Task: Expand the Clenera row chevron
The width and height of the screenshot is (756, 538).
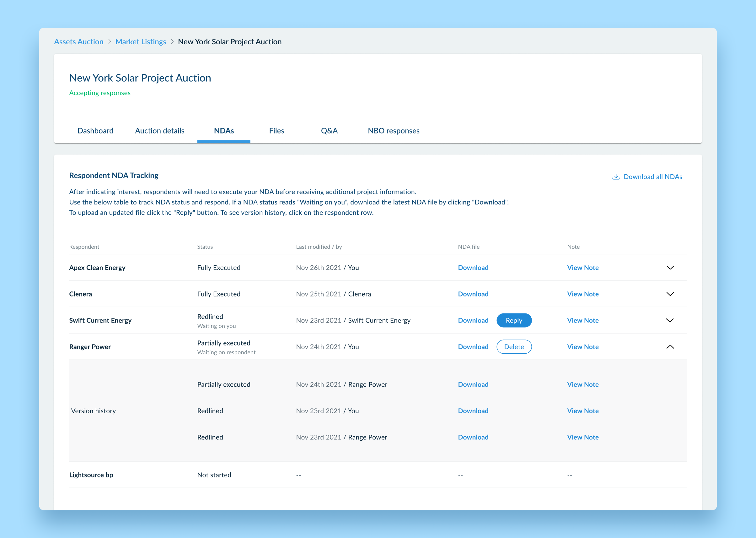Action: click(670, 294)
